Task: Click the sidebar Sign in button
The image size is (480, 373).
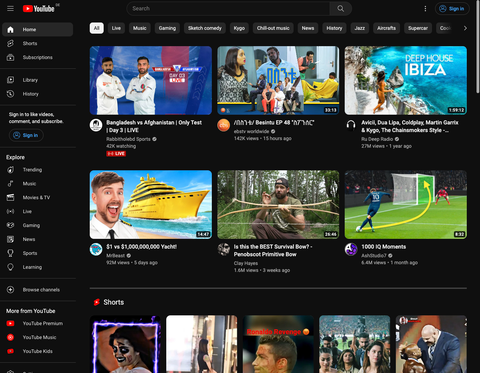Action: pyautogui.click(x=26, y=135)
